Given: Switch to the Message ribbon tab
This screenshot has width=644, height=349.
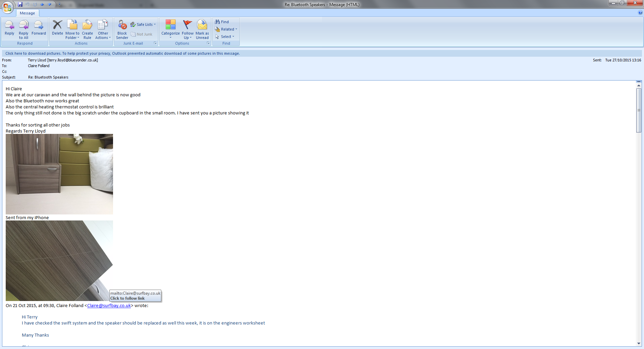Looking at the screenshot, I should [27, 13].
